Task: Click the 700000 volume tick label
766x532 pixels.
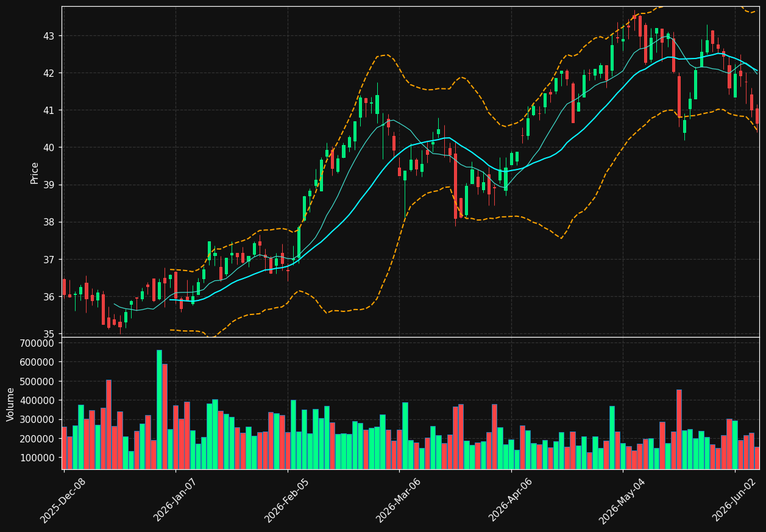Action: (x=38, y=343)
